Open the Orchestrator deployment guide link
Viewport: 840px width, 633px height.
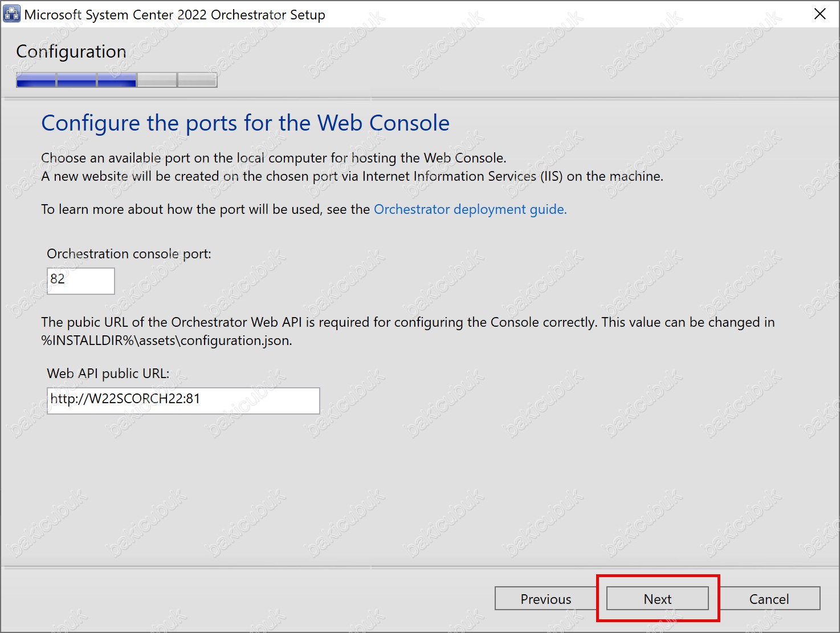click(470, 209)
